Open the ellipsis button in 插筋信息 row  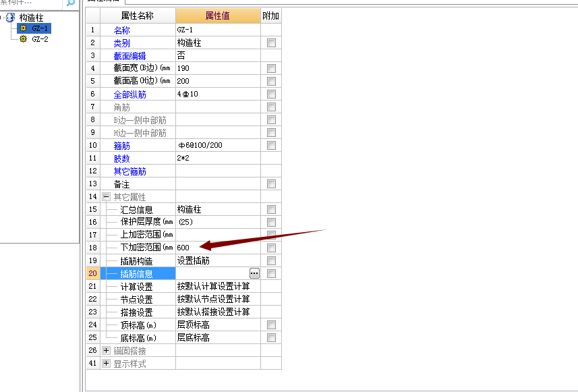pyautogui.click(x=254, y=273)
